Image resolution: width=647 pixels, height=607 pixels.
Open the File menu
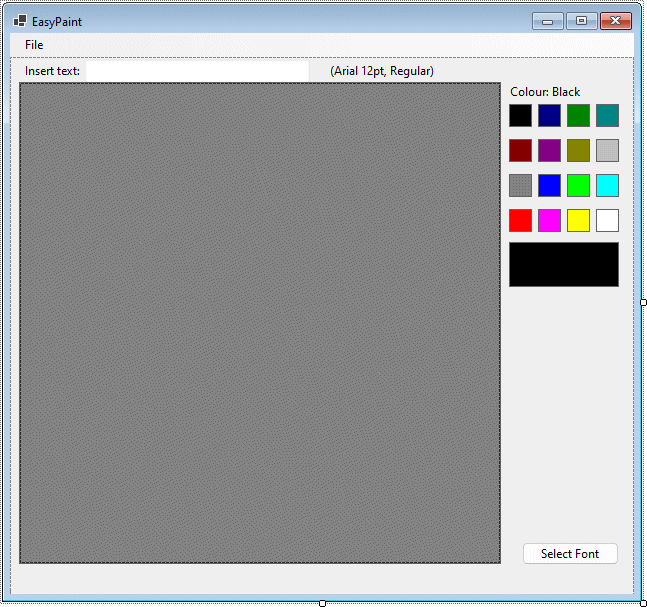[x=34, y=45]
